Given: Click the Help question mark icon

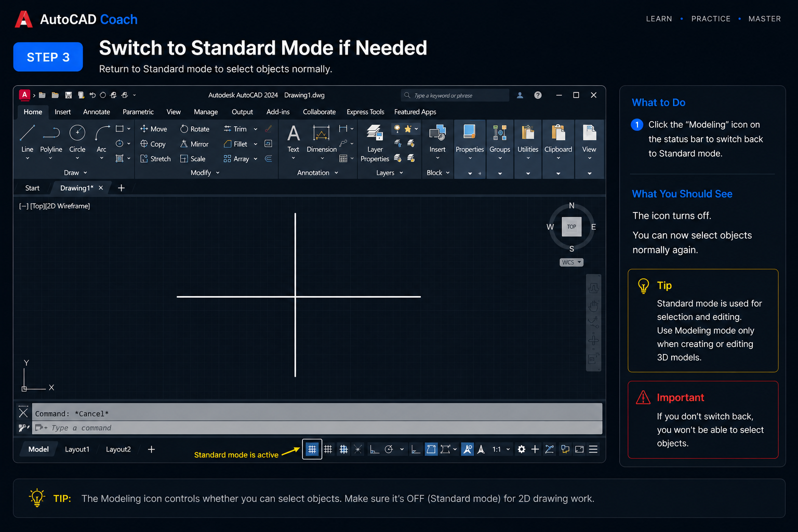Looking at the screenshot, I should 538,95.
